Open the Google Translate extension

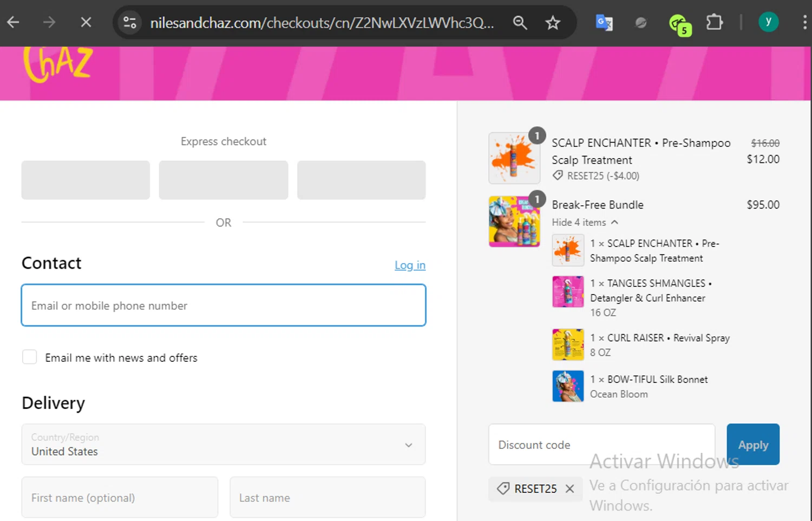pyautogui.click(x=604, y=22)
